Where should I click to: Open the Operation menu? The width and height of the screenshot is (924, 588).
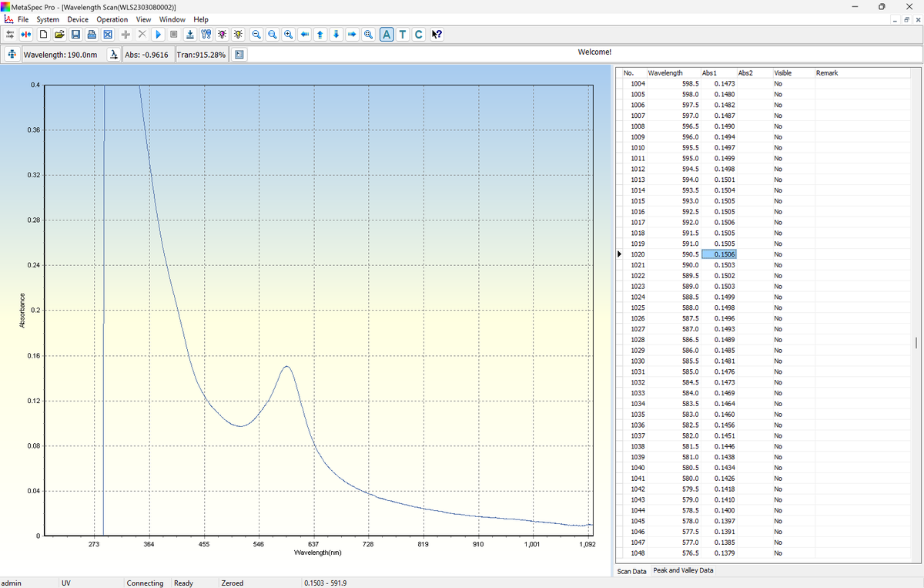coord(112,19)
